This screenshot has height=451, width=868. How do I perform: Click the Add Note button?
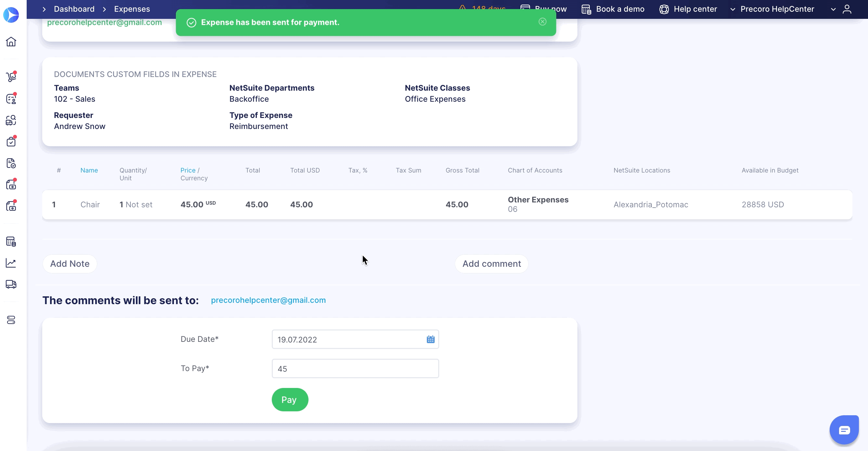(x=70, y=264)
